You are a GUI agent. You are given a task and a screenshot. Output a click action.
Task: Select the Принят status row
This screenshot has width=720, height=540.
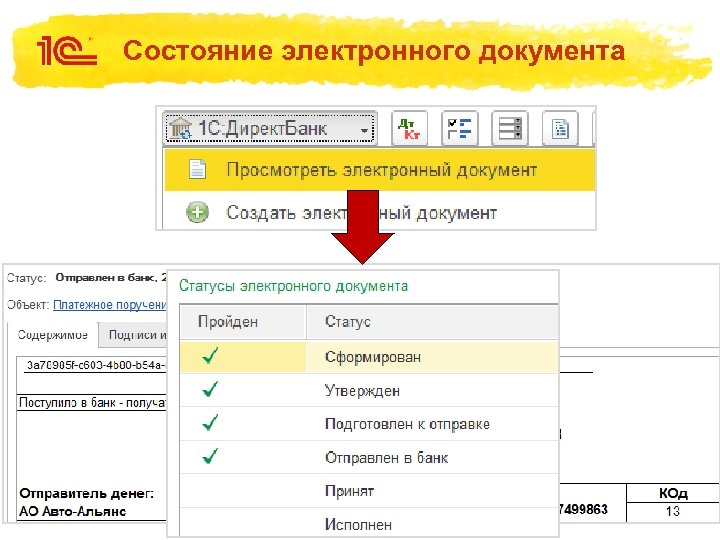coord(369,491)
